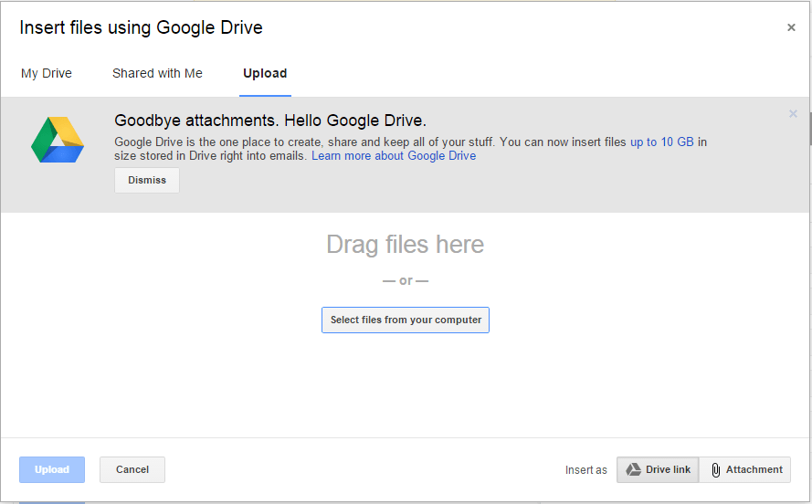Screen dimensions: 812x504
Task: Choose Drive link insert mode
Action: coord(658,469)
